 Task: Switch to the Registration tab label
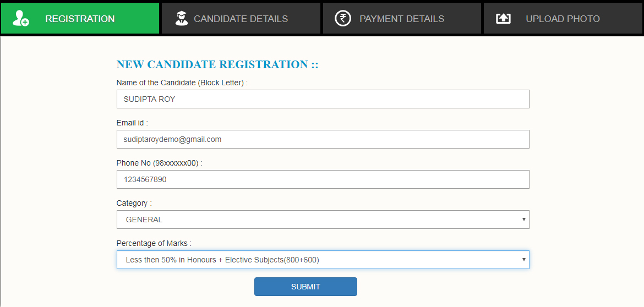(x=80, y=19)
